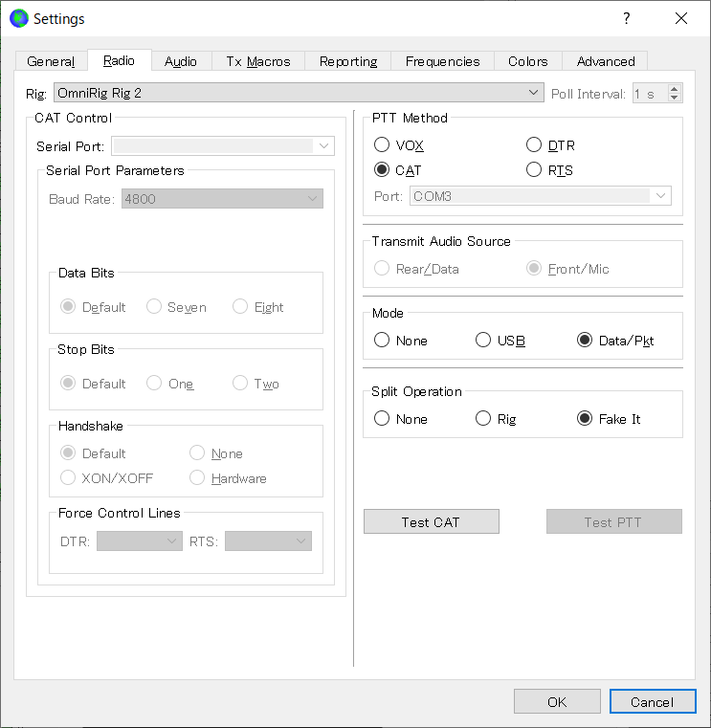Screen dimensions: 711x728
Task: Select None under Split Operation
Action: pyautogui.click(x=382, y=419)
